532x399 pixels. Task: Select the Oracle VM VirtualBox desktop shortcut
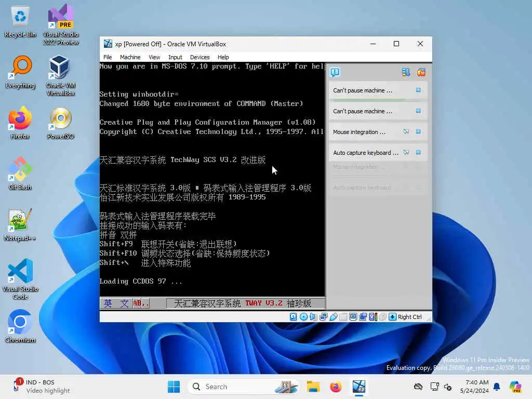pos(60,76)
